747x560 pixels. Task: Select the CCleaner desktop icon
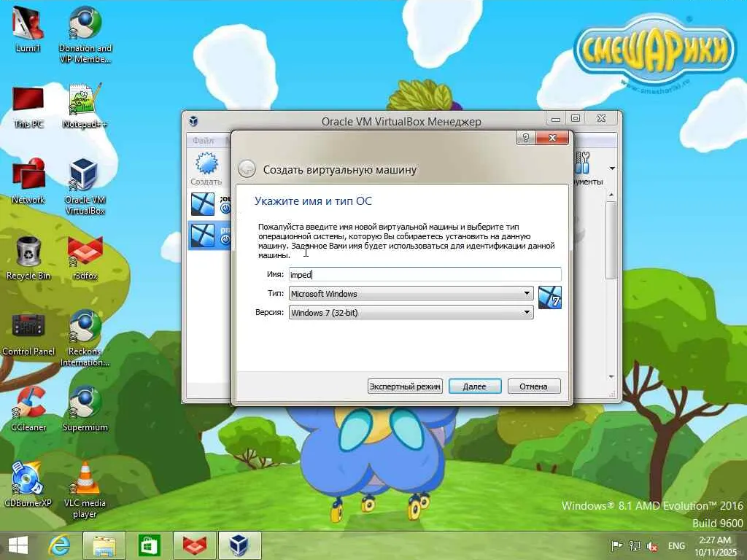28,408
